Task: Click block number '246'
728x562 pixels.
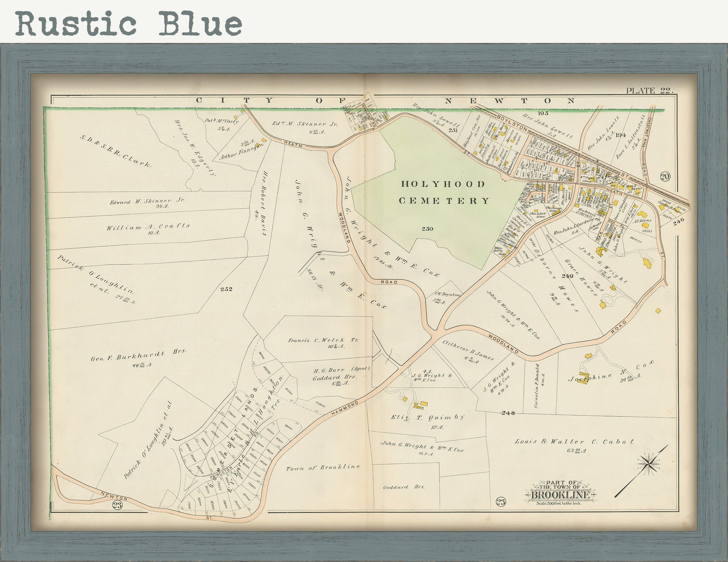Action: (678, 221)
